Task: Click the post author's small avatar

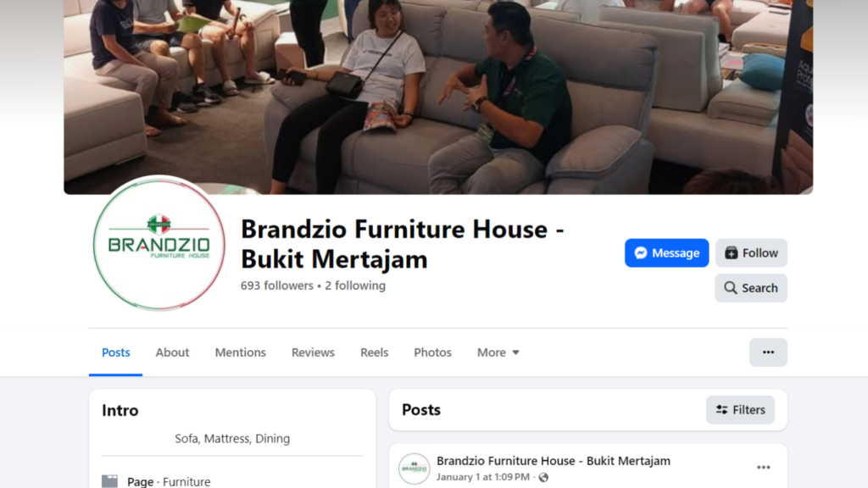Action: click(414, 469)
